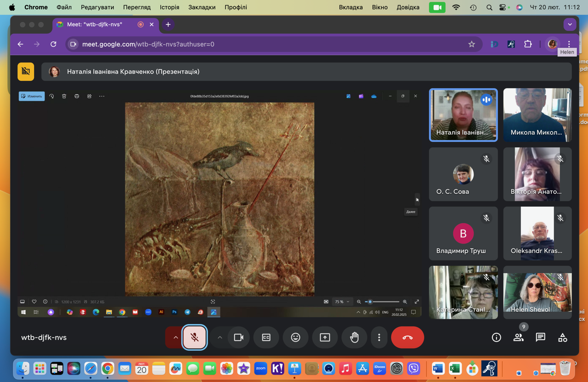Click the Далее next arrow in presentation

(x=417, y=199)
